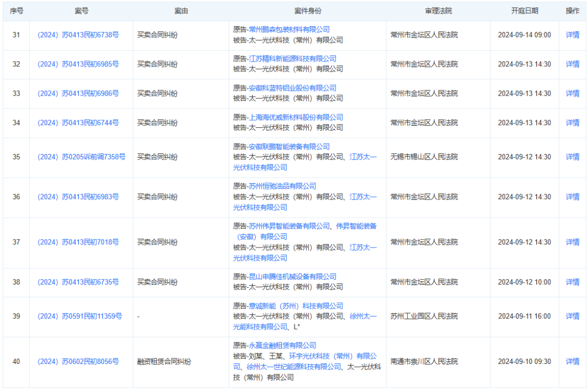Click plaintiff 昆山申腾佳机械设备有限公司
The width and height of the screenshot is (588, 389).
(x=292, y=277)
